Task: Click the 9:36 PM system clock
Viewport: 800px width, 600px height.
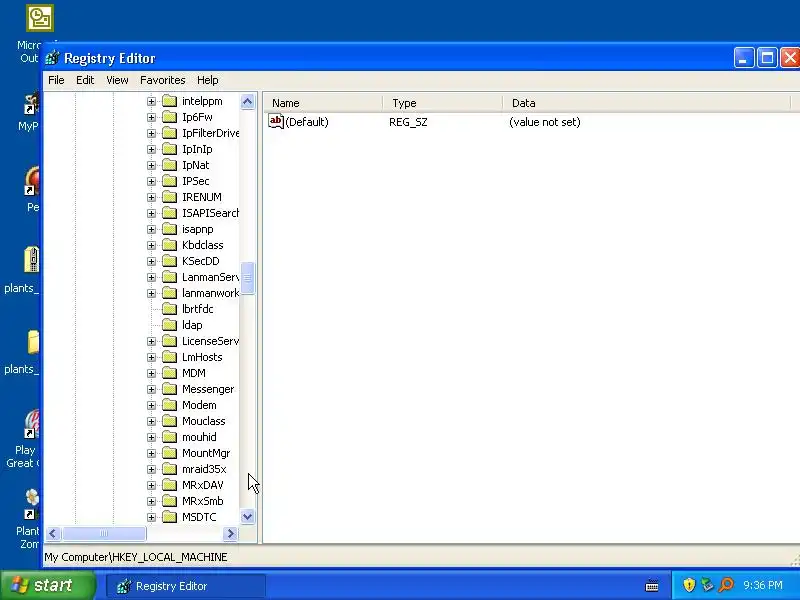Action: (763, 585)
